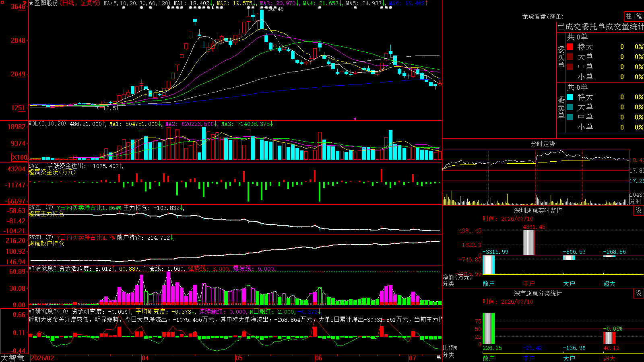Click the SVSH (7) indicator name
The width and height of the screenshot is (644, 362).
pyautogui.click(x=41, y=238)
